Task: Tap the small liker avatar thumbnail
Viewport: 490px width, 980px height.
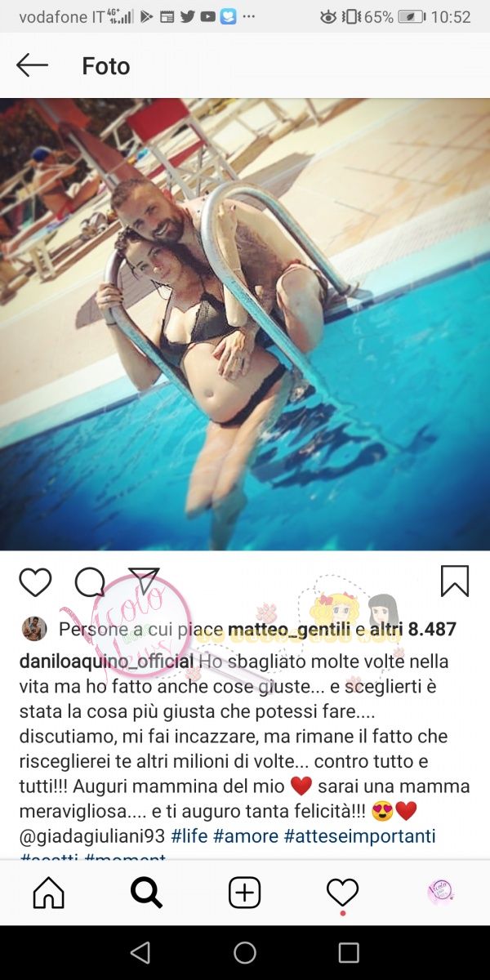Action: (x=34, y=630)
